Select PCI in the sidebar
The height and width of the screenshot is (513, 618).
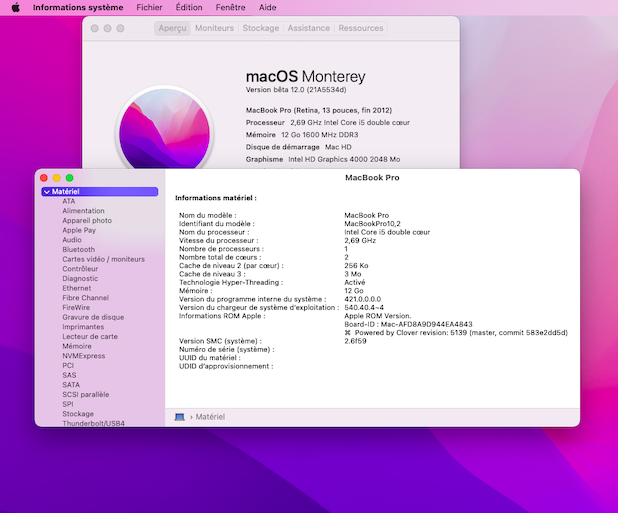68,365
